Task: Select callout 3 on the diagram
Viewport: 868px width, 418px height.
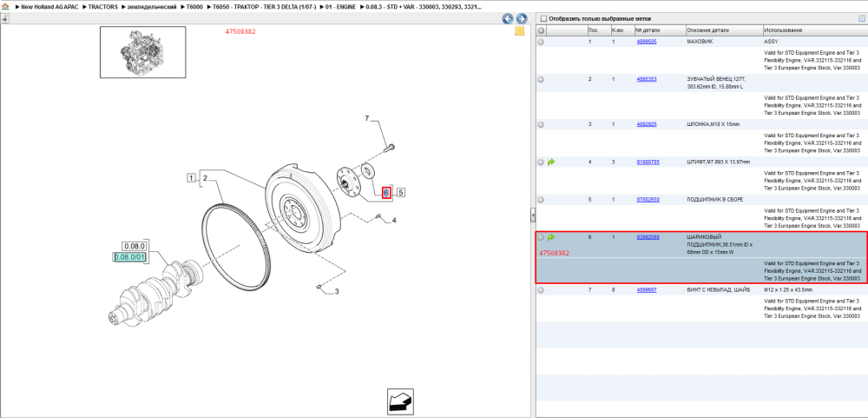Action: point(337,291)
